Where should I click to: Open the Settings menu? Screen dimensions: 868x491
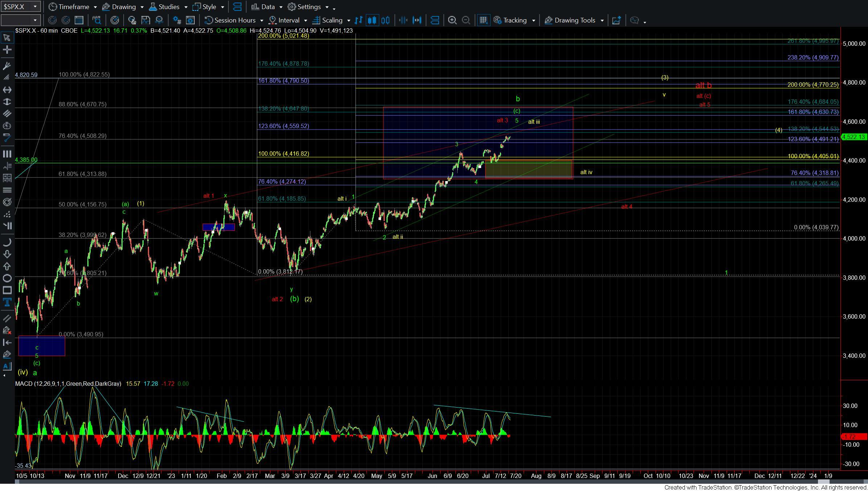308,7
